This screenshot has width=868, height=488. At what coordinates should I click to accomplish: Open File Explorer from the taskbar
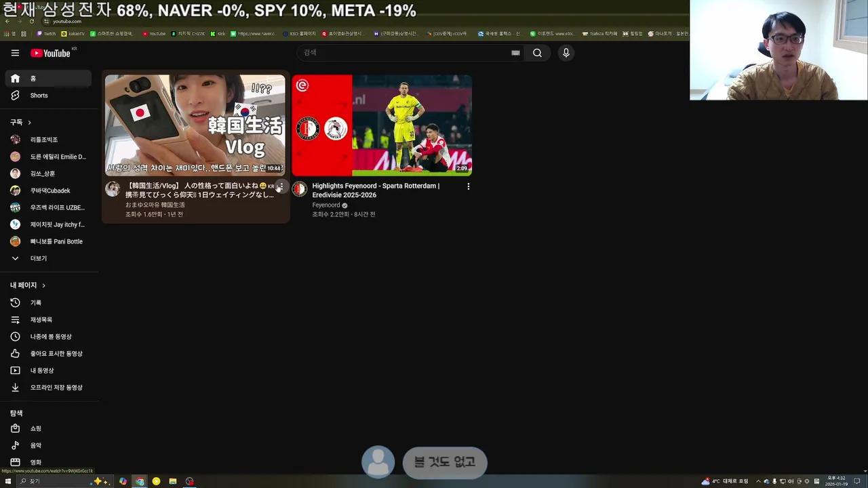173,481
